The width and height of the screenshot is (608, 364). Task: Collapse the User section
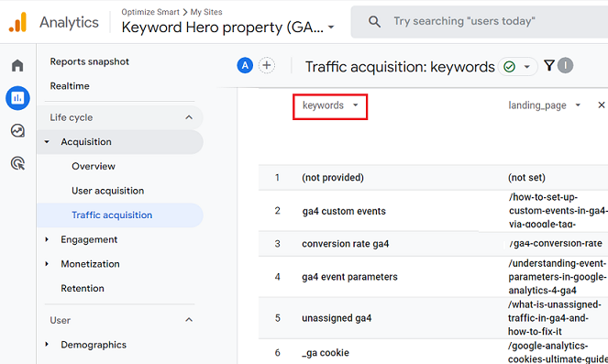coord(189,320)
